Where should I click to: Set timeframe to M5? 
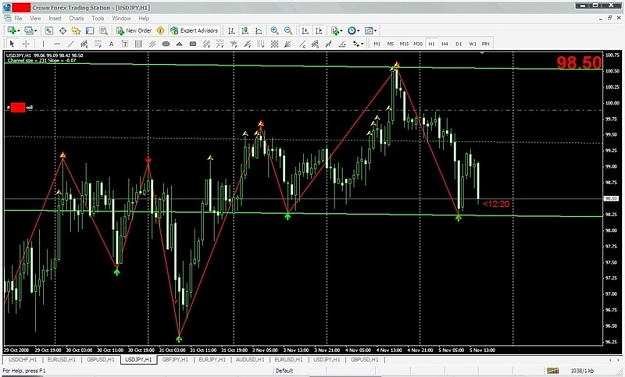(390, 44)
